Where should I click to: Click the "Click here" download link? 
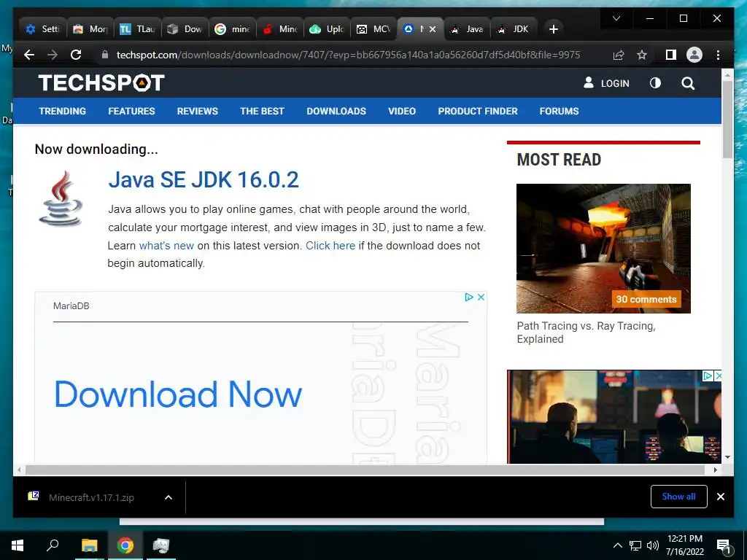click(330, 246)
